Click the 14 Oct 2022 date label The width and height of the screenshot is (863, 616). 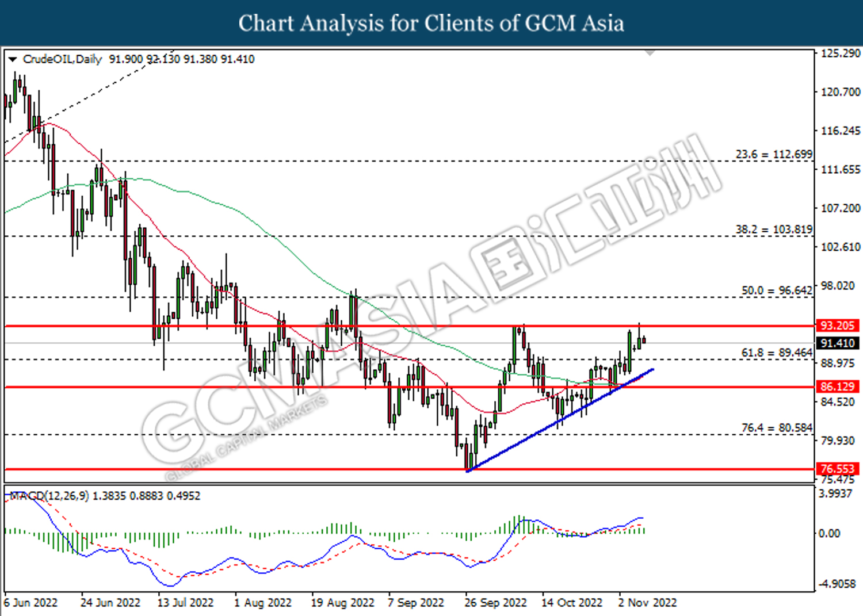tap(572, 602)
